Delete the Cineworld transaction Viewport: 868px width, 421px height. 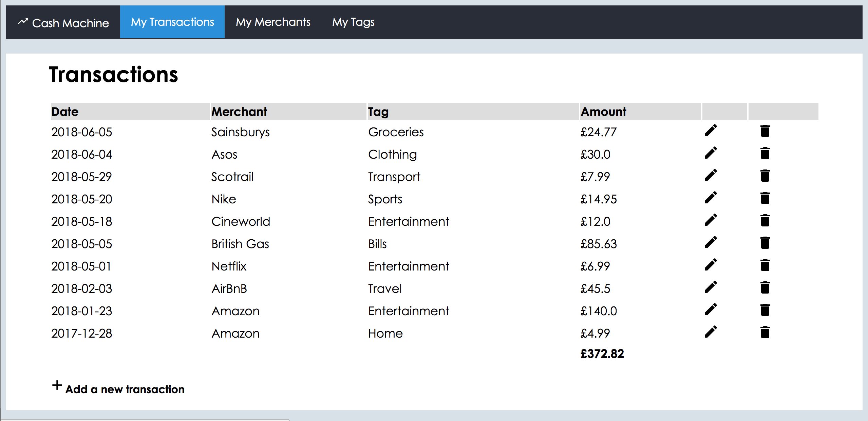click(765, 220)
